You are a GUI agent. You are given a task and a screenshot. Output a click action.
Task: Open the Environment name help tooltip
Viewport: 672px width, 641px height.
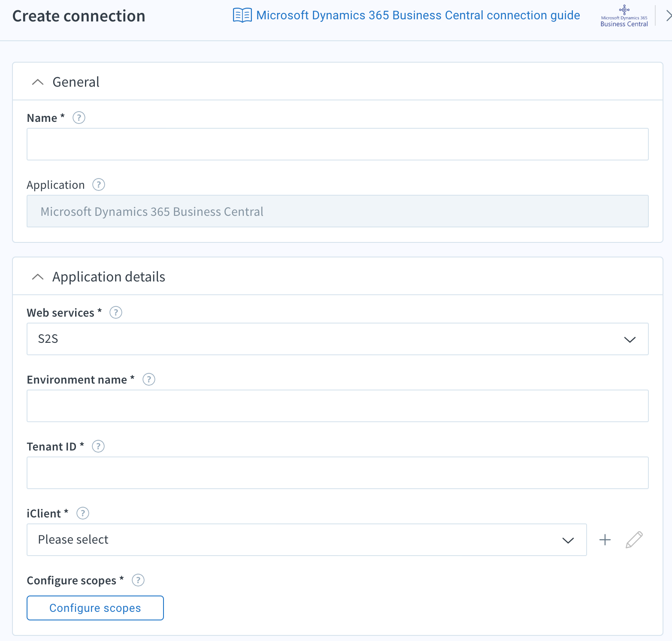click(x=148, y=379)
